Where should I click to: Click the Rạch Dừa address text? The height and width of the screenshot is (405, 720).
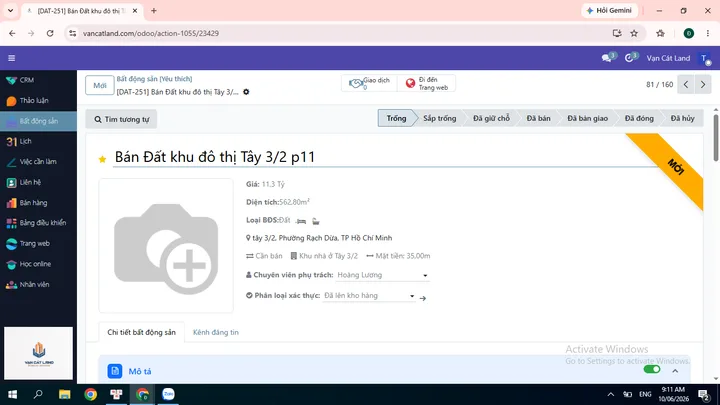click(322, 238)
